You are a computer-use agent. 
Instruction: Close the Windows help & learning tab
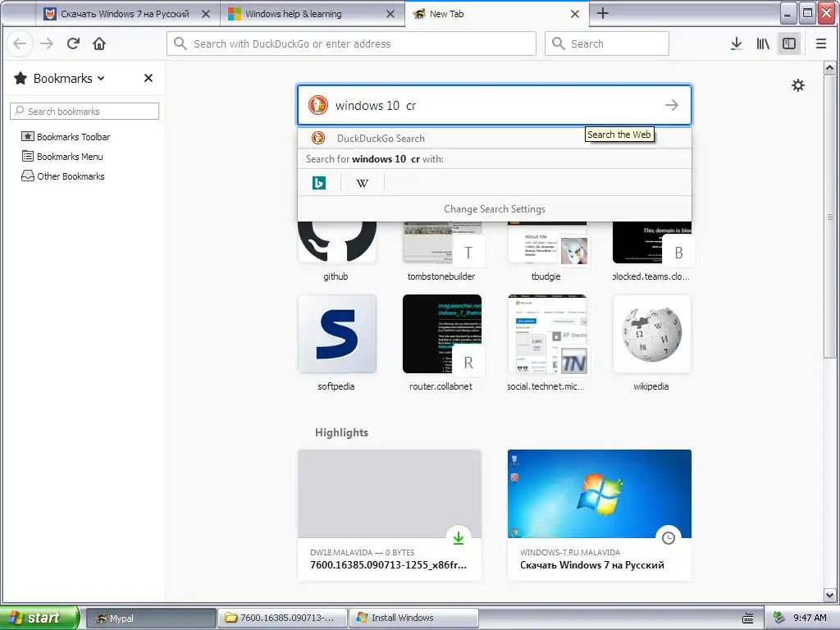click(x=390, y=14)
